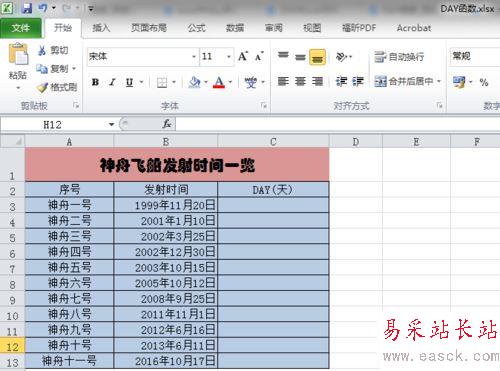500x371 pixels.
Task: Click the Wrap Text (自动换行) button
Action: pos(399,57)
